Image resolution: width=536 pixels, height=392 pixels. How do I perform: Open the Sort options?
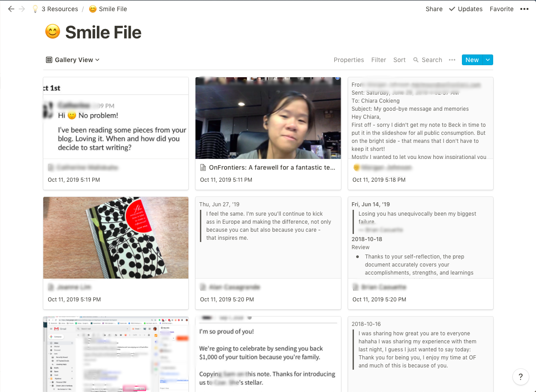point(399,59)
